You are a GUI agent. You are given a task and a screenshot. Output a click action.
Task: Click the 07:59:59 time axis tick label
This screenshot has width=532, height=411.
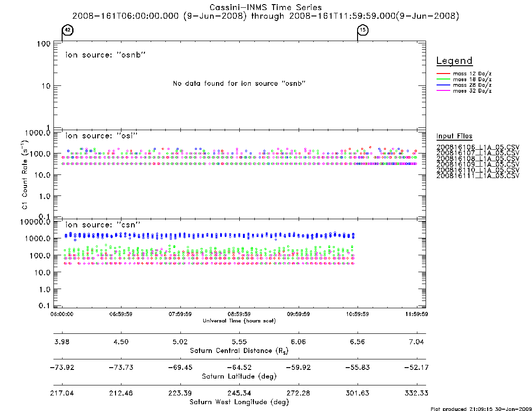(180, 314)
